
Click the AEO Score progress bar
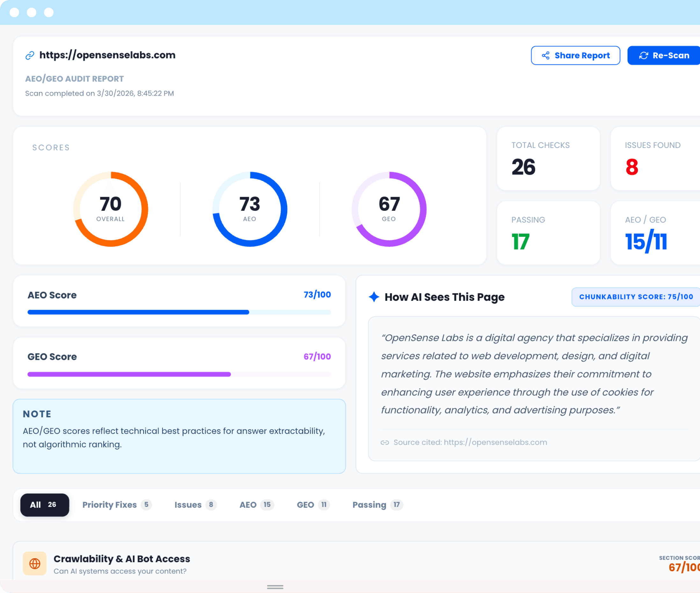pyautogui.click(x=179, y=312)
